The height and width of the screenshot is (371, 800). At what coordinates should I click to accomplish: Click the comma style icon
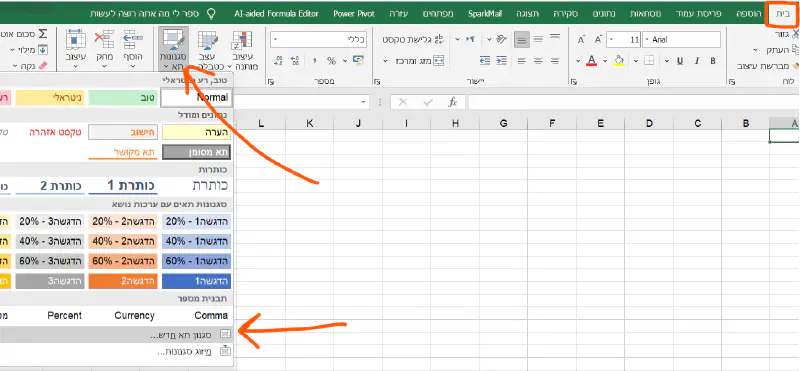(x=314, y=61)
